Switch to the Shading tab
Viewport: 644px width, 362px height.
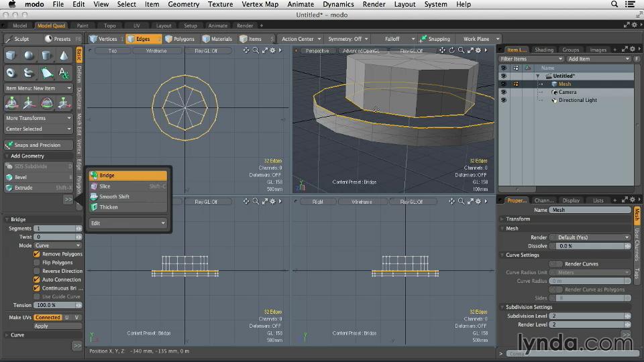click(x=544, y=50)
